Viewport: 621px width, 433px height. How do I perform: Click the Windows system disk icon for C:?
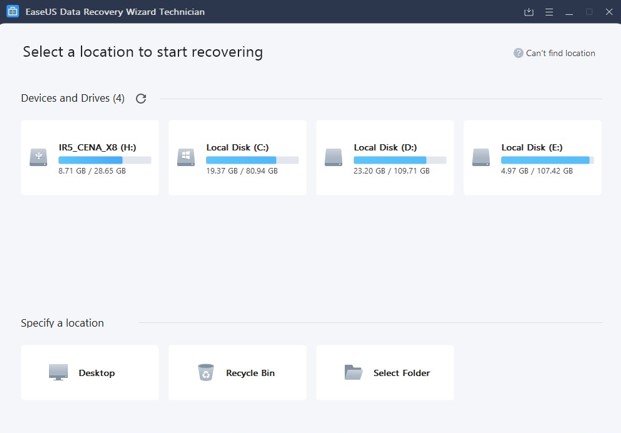point(186,157)
